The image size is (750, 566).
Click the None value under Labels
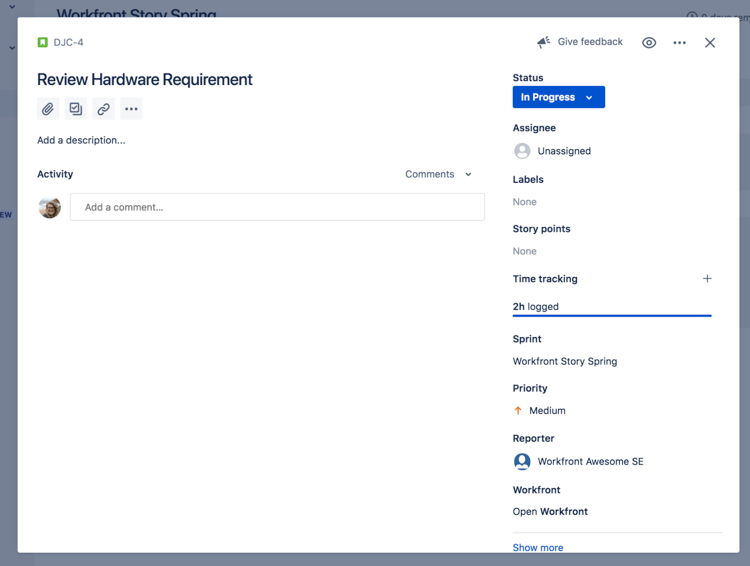525,202
